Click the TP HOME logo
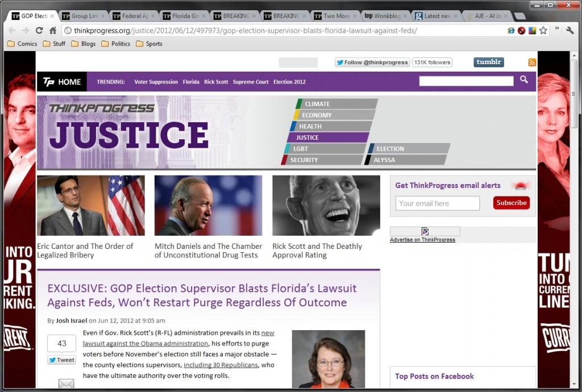The height and width of the screenshot is (392, 582). point(62,82)
